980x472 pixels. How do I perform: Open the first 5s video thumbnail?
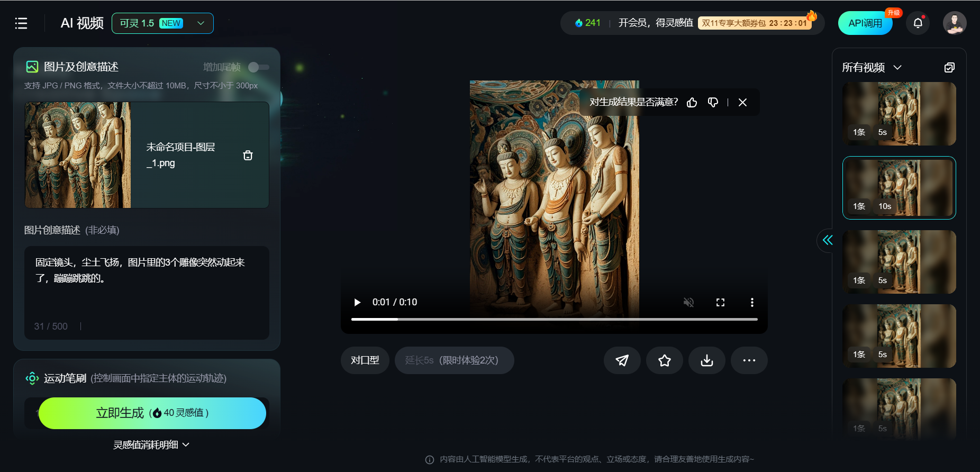tap(899, 114)
